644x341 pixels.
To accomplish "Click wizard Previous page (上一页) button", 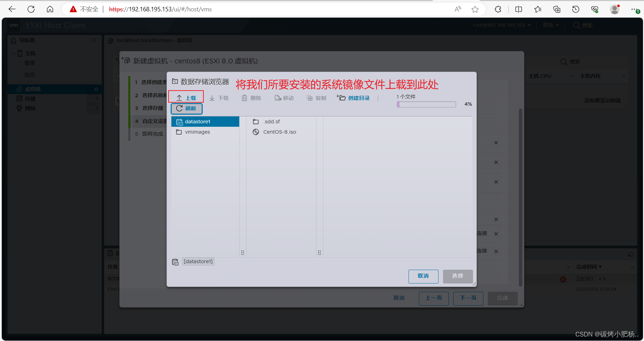I will (x=434, y=298).
